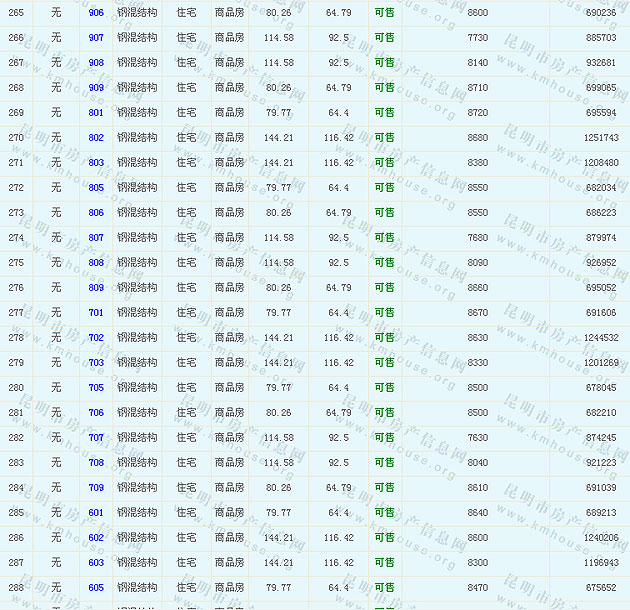The height and width of the screenshot is (610, 630).
Task: Open room 802 hyperlink
Action: (x=96, y=138)
